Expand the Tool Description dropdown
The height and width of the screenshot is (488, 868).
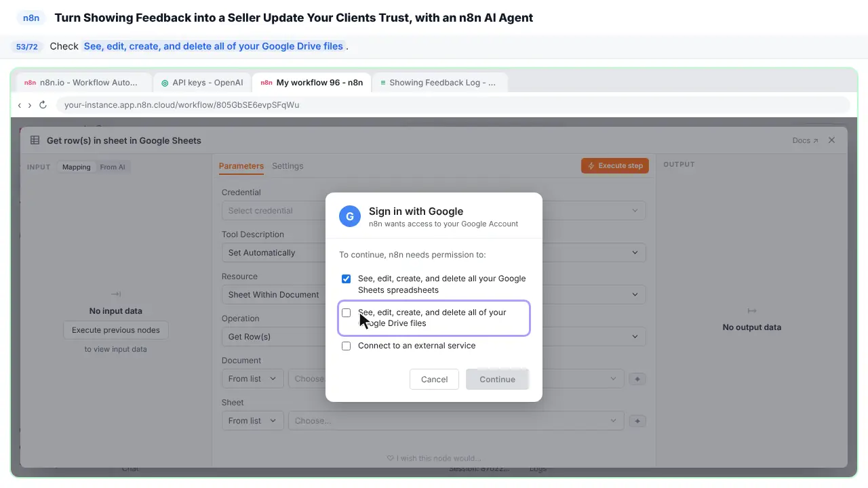coord(433,253)
